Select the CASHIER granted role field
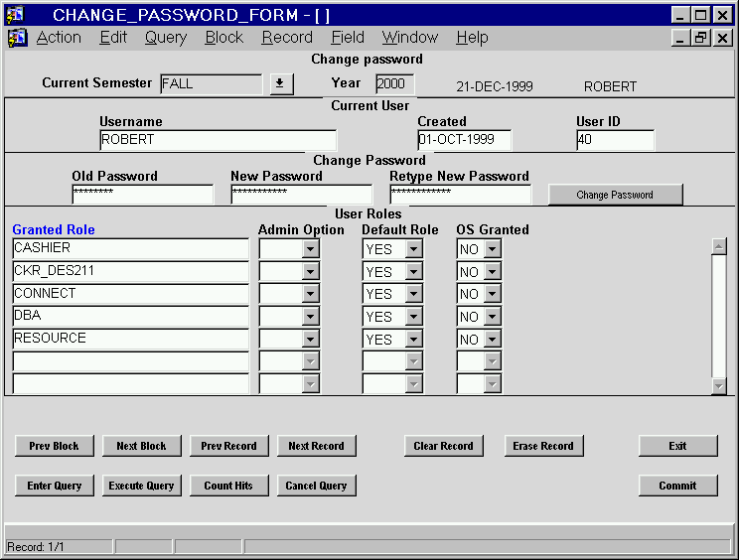This screenshot has height=560, width=739. point(130,248)
